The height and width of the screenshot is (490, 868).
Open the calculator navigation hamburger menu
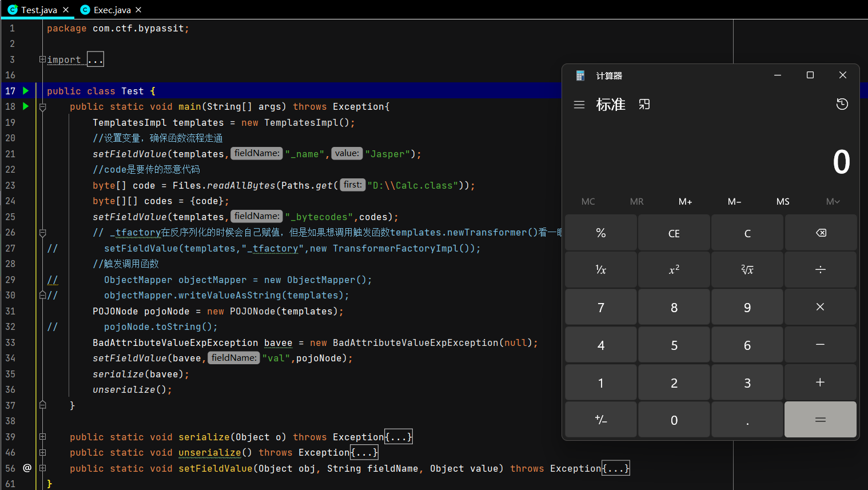coord(579,105)
